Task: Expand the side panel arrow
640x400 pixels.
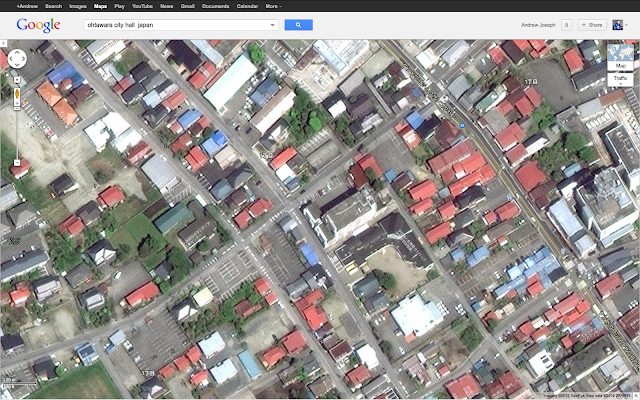Action: point(3,42)
